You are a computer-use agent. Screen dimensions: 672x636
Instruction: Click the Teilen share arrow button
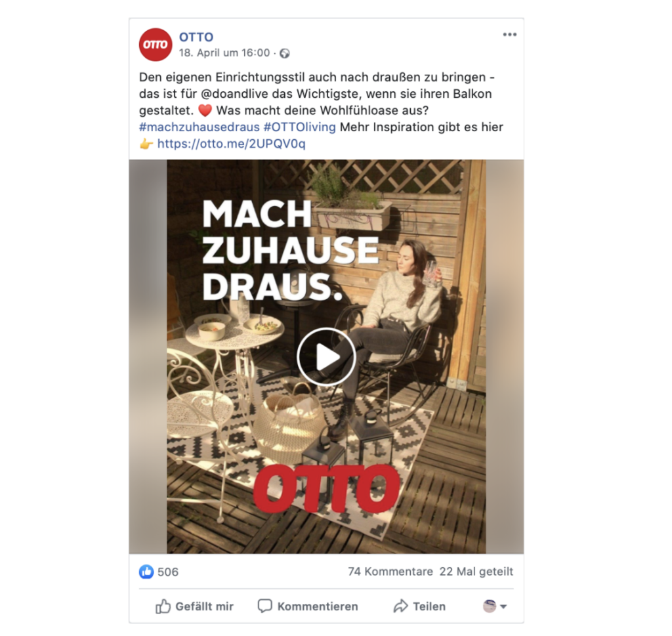click(x=419, y=606)
